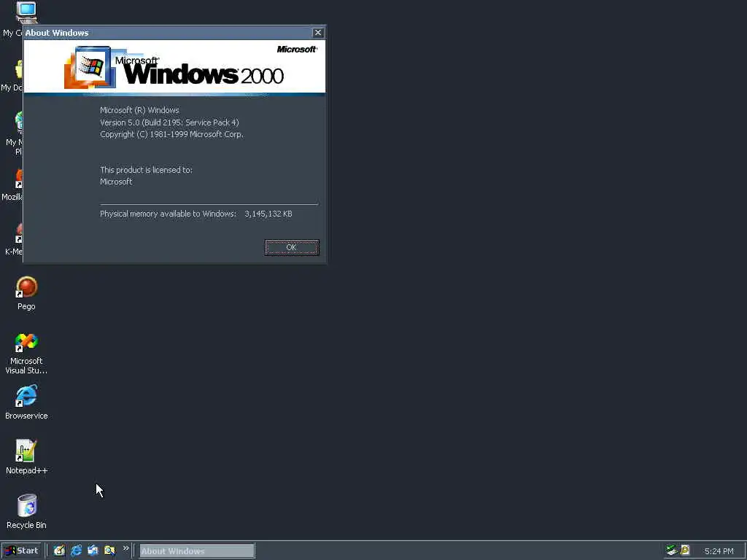Screen dimensions: 747x560
Task: Open the Browservice desktop shortcut
Action: [x=26, y=402]
